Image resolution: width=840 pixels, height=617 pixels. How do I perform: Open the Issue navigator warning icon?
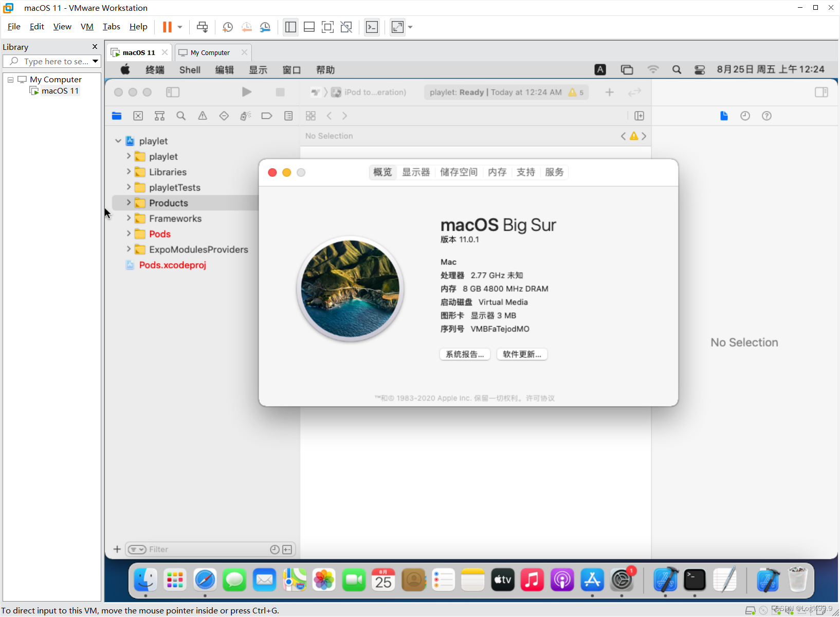pos(203,116)
